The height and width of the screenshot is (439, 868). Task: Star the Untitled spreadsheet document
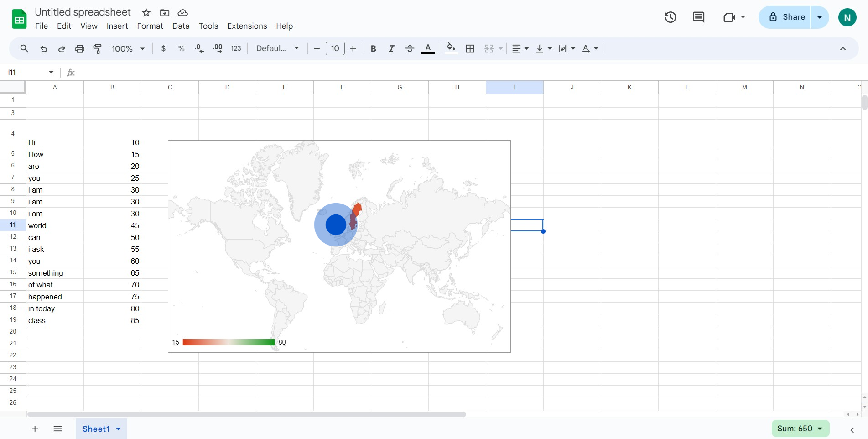pyautogui.click(x=146, y=13)
